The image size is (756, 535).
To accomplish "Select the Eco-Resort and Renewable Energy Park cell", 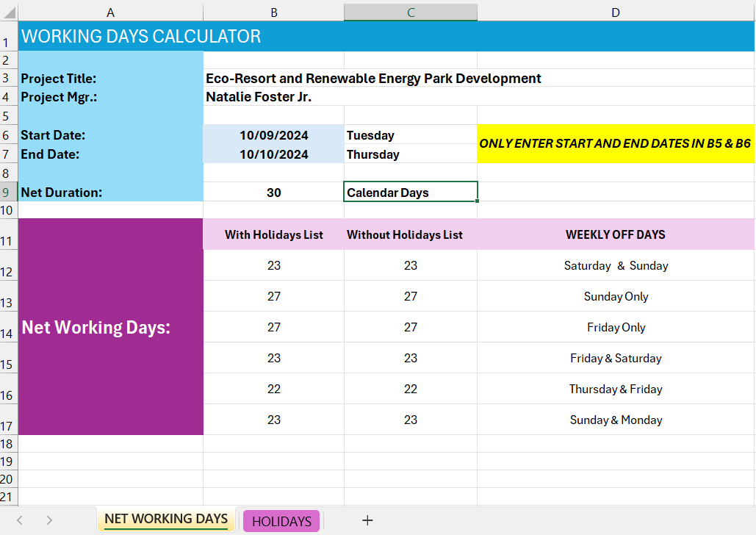I will tap(374, 78).
